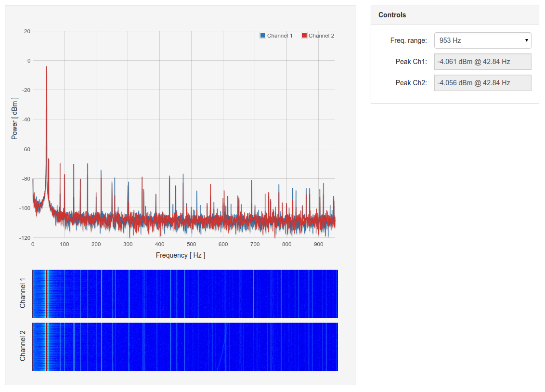This screenshot has height=392, width=545.
Task: Click the Channel 1 spectrogram waterfall
Action: coord(185,294)
